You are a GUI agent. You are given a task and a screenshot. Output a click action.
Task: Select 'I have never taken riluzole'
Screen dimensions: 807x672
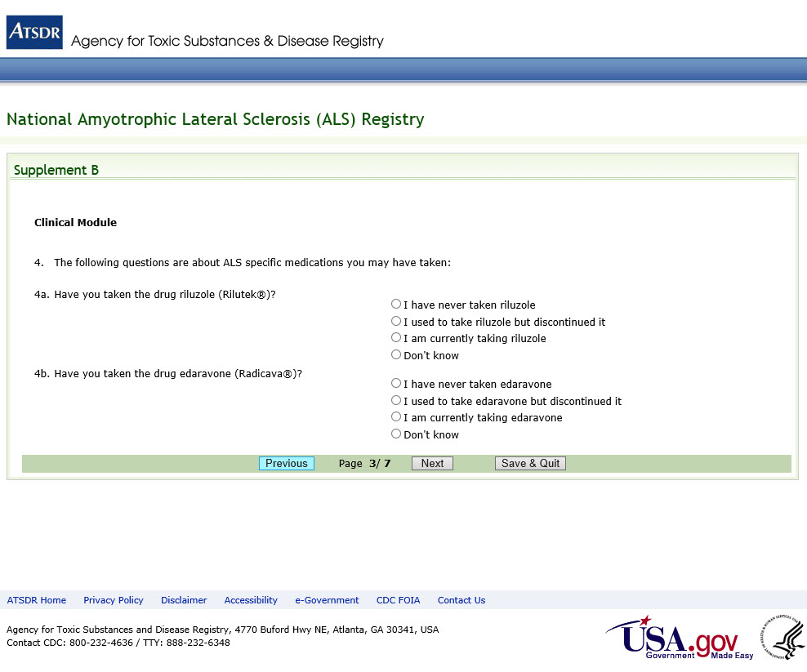coord(396,304)
